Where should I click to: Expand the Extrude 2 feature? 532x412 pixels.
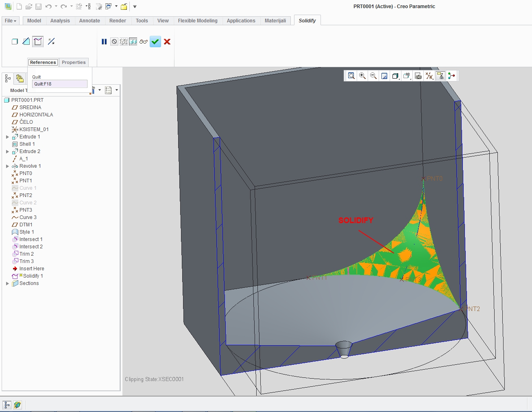(7, 151)
